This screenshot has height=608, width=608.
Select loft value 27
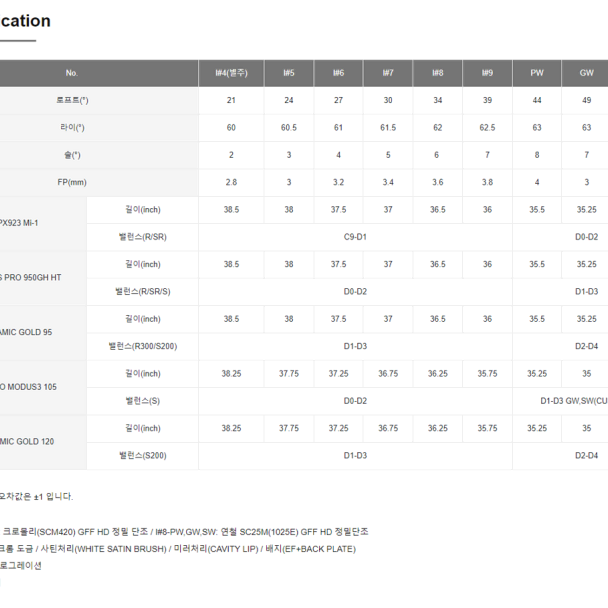pos(339,100)
